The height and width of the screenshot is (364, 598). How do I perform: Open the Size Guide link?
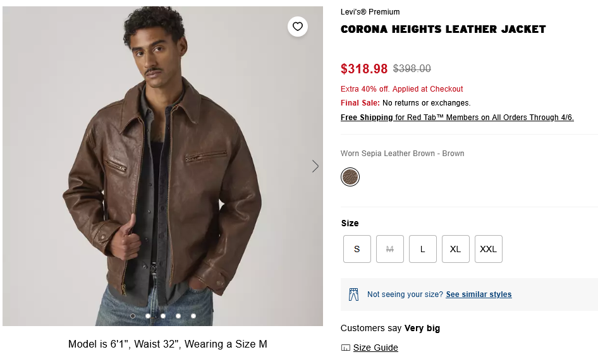(x=375, y=348)
